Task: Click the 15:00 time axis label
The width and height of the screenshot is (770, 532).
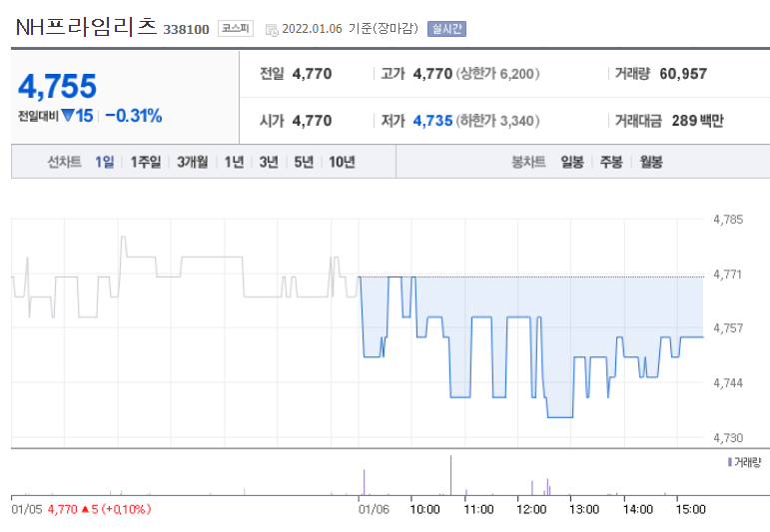Action: 690,509
